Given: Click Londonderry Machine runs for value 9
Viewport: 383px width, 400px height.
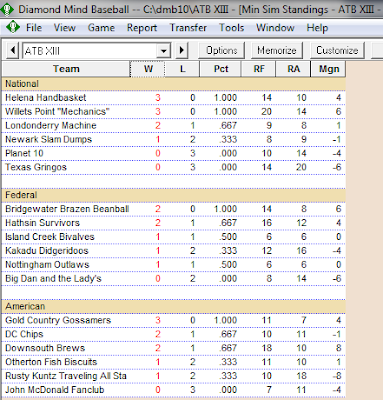Looking at the screenshot, I should [x=269, y=126].
